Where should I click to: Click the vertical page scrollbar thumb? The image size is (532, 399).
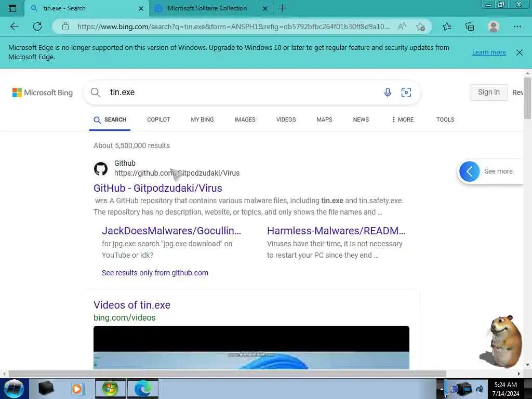(527, 98)
